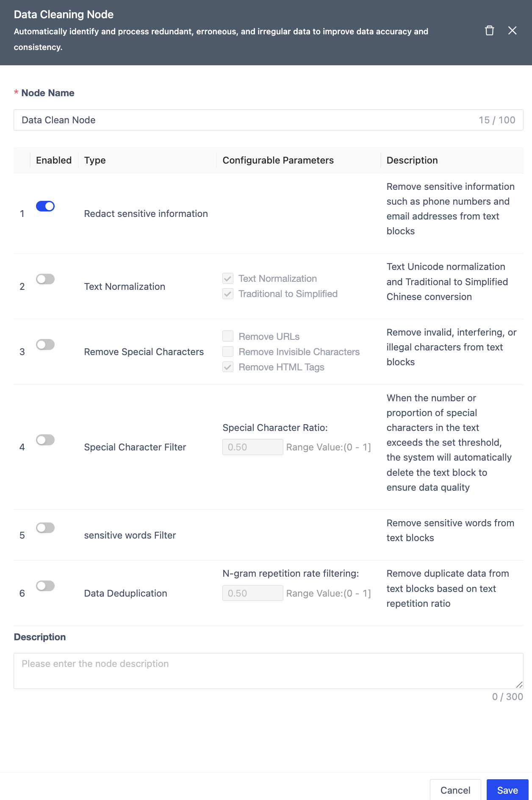Turn on Remove Special Characters switch
The width and height of the screenshot is (532, 800).
45,344
